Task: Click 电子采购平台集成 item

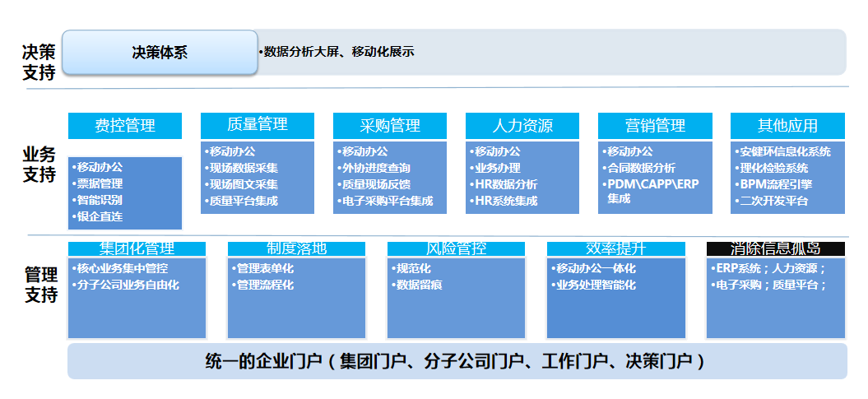Action: coord(385,202)
